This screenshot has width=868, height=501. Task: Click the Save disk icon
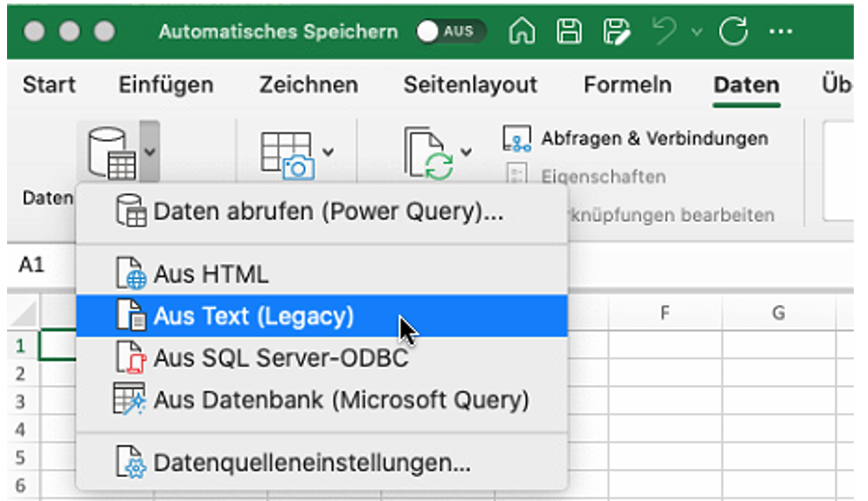[x=569, y=32]
